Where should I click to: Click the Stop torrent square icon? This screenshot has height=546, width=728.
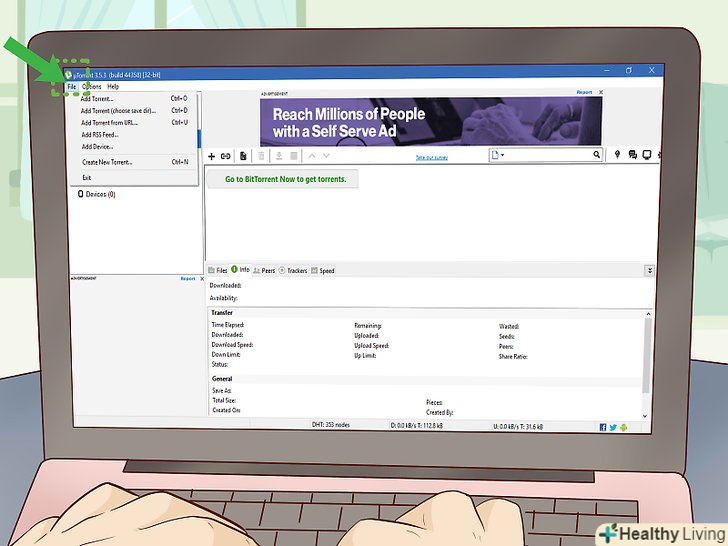pos(294,156)
